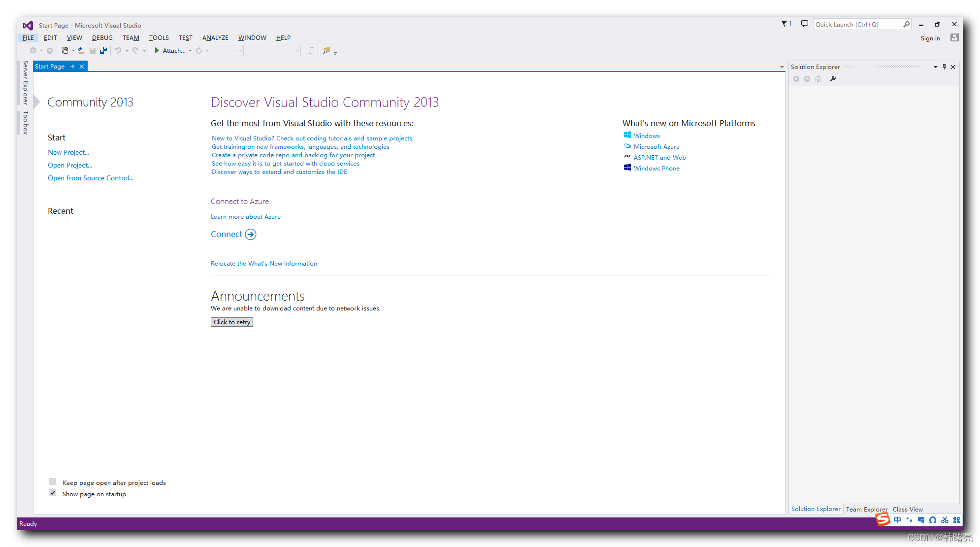
Task: Click the Undo toolbar icon
Action: 118,51
